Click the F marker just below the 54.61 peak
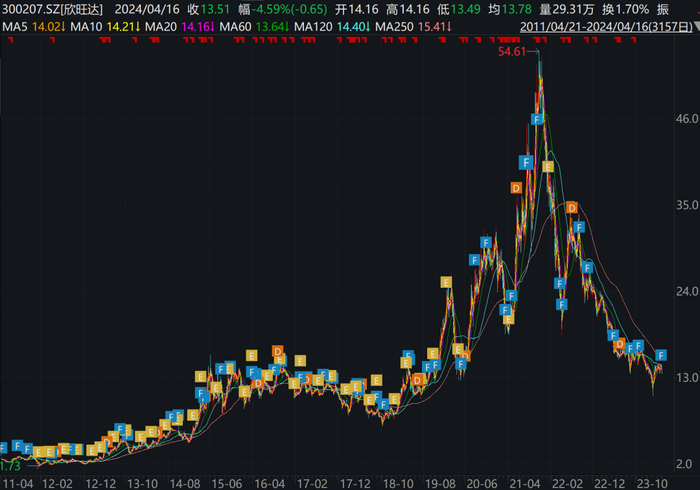The width and height of the screenshot is (700, 490). [x=537, y=119]
